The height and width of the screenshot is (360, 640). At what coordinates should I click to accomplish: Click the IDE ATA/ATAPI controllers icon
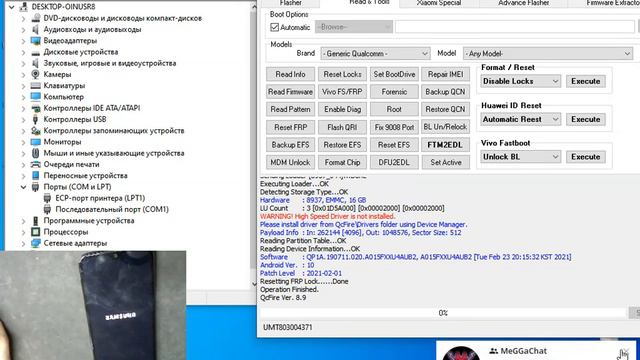tap(36, 108)
